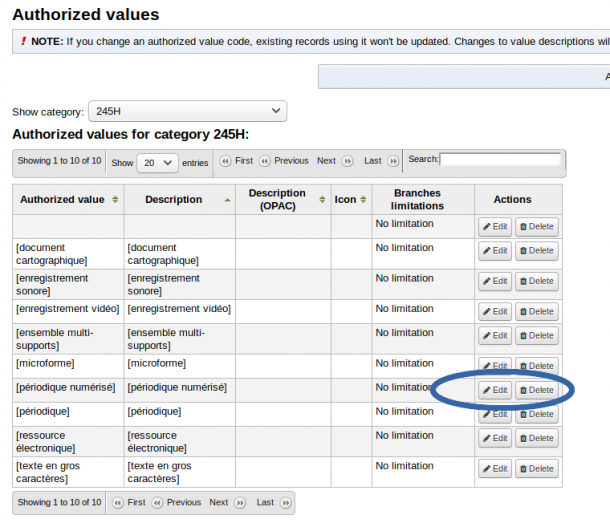Edit the blank authorized value row

[495, 226]
